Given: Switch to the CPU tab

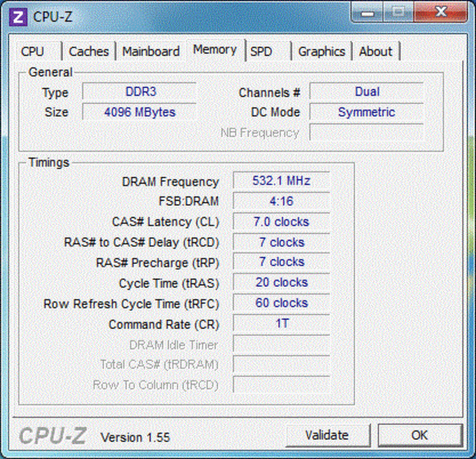Looking at the screenshot, I should 38,51.
